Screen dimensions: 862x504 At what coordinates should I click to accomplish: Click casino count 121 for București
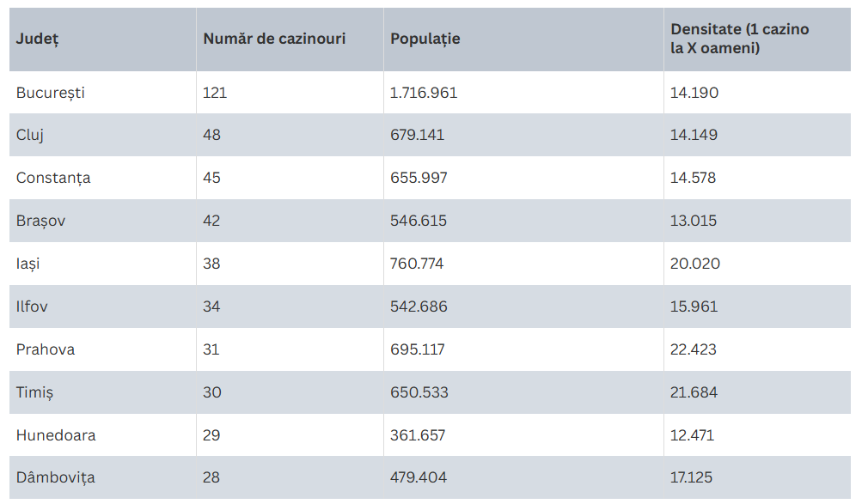(215, 93)
